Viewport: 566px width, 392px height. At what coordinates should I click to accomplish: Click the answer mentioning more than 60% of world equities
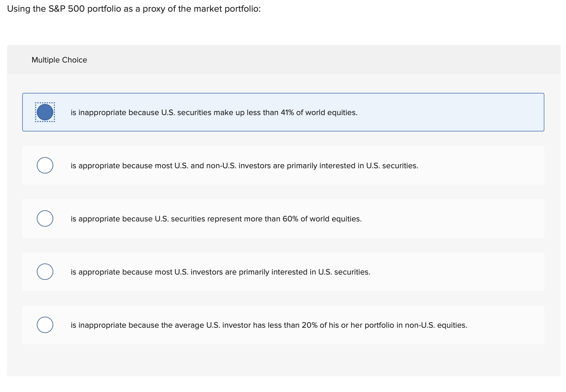216,218
